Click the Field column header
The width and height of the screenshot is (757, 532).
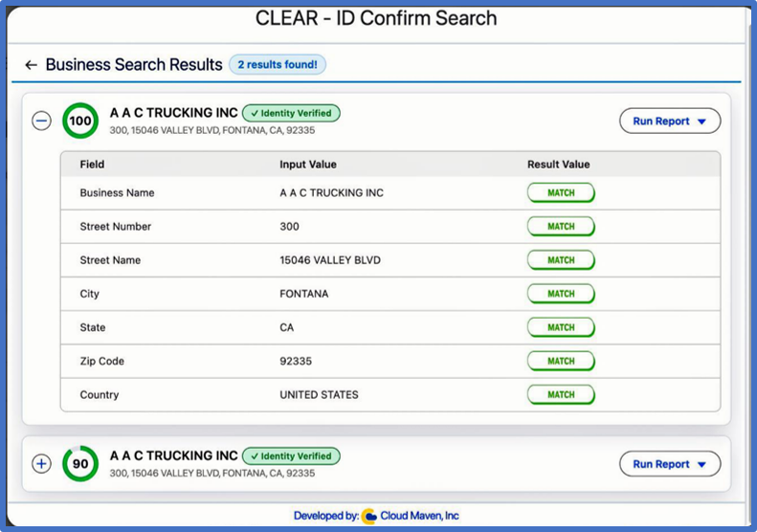click(x=92, y=165)
